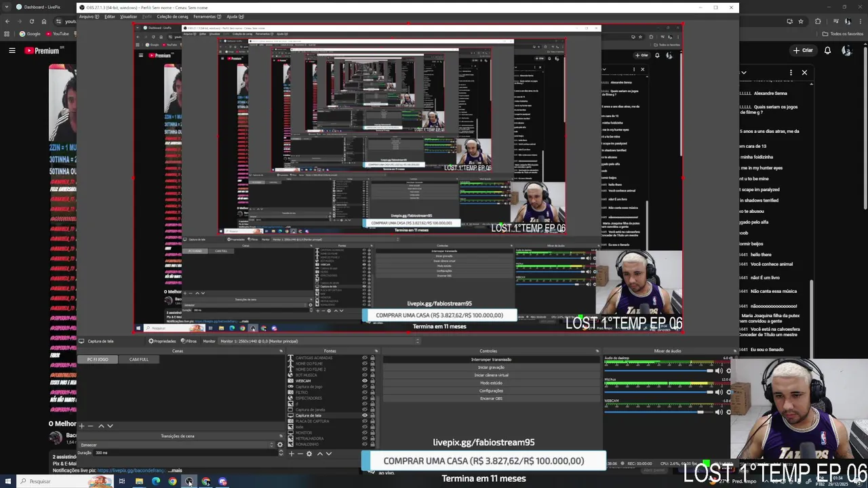Open the Esmaecer transition dropdown
The width and height of the screenshot is (868, 488).
click(x=176, y=445)
